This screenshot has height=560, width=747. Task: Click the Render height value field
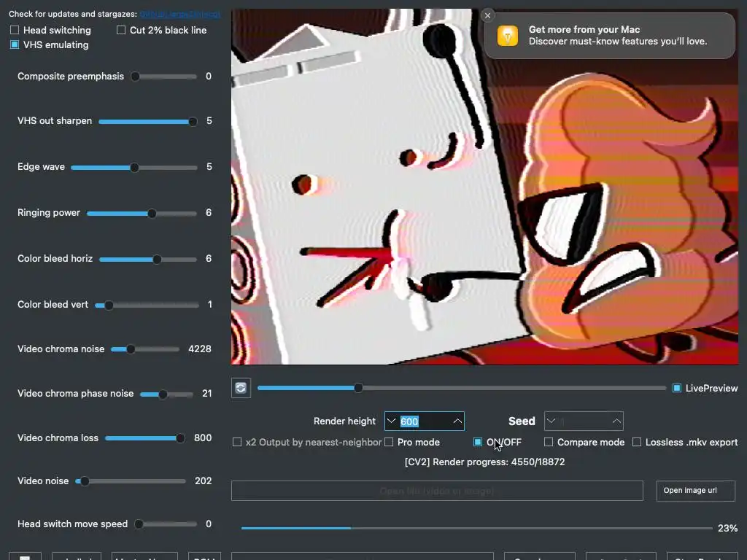tap(425, 421)
